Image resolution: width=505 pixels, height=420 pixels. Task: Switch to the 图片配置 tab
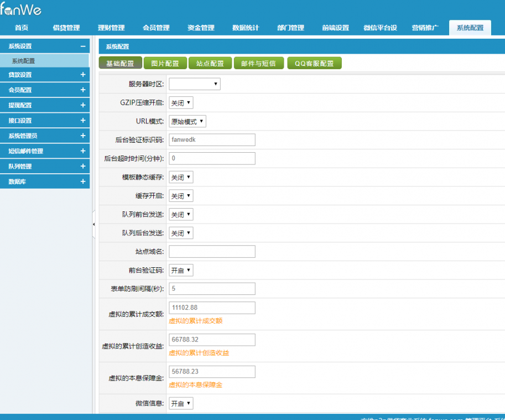[x=165, y=63]
